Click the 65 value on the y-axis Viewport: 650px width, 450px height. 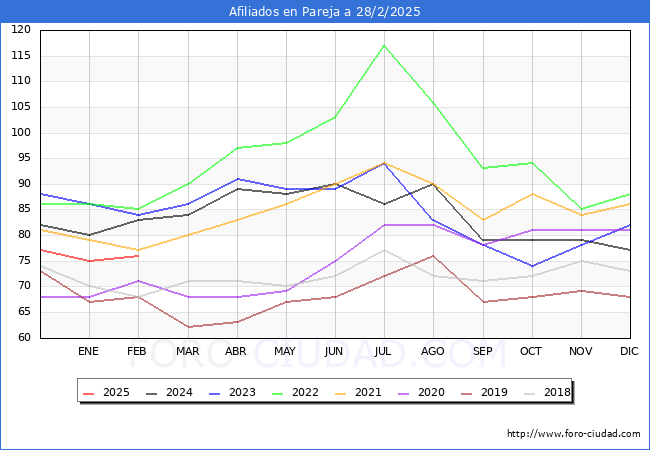click(24, 311)
